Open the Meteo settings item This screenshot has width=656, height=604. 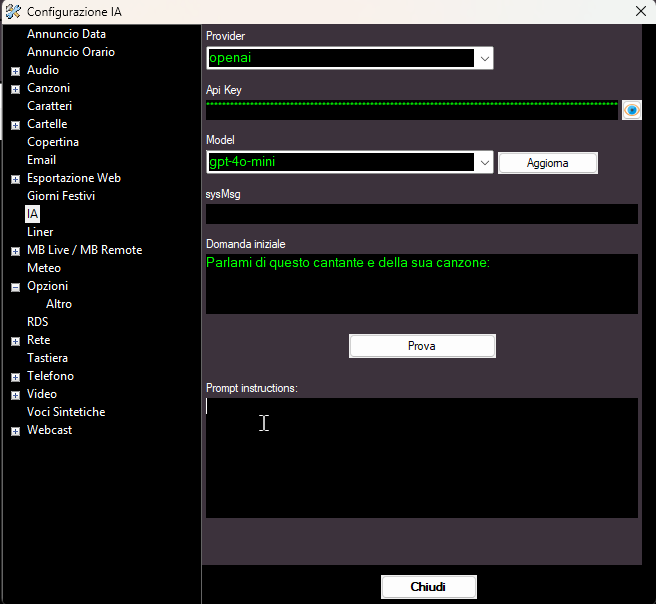[x=44, y=268]
